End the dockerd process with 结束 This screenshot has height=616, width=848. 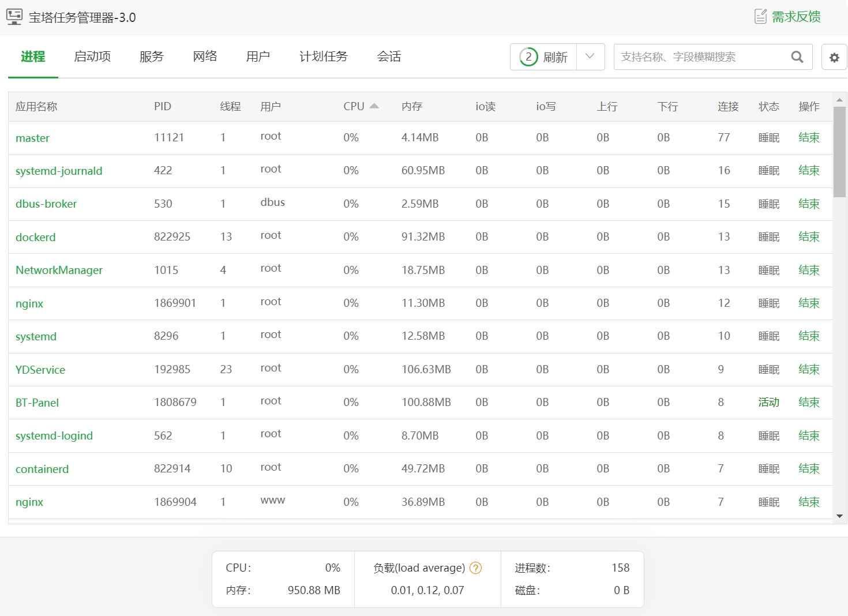809,237
